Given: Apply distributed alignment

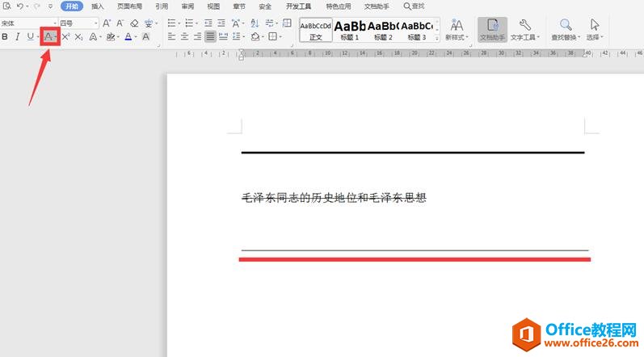Looking at the screenshot, I should [x=223, y=36].
